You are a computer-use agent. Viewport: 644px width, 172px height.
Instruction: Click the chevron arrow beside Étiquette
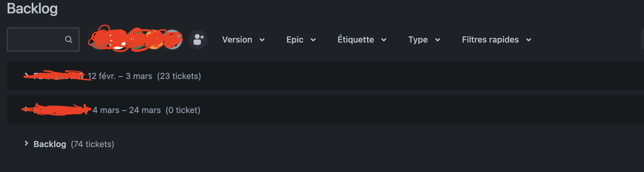pos(384,40)
